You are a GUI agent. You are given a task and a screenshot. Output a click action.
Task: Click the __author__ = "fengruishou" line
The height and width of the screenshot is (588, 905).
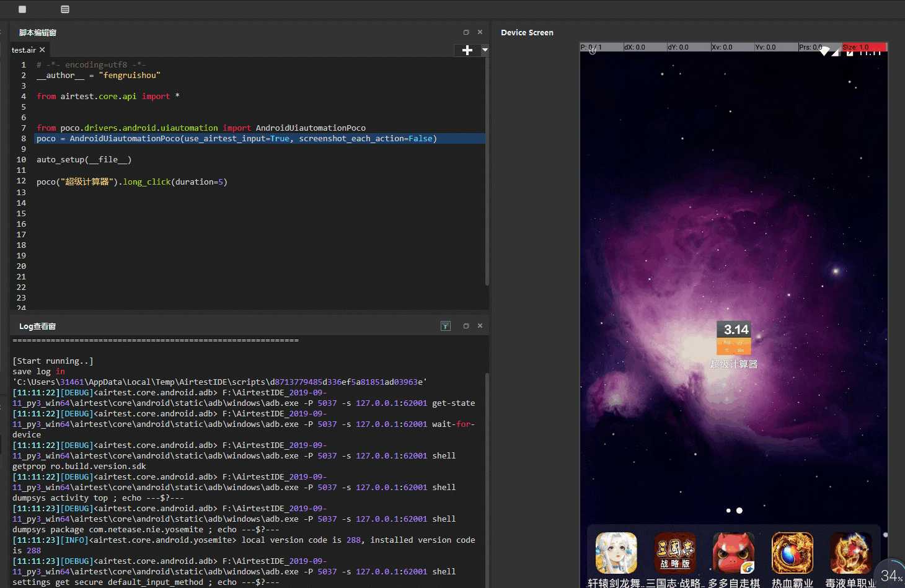coord(99,76)
